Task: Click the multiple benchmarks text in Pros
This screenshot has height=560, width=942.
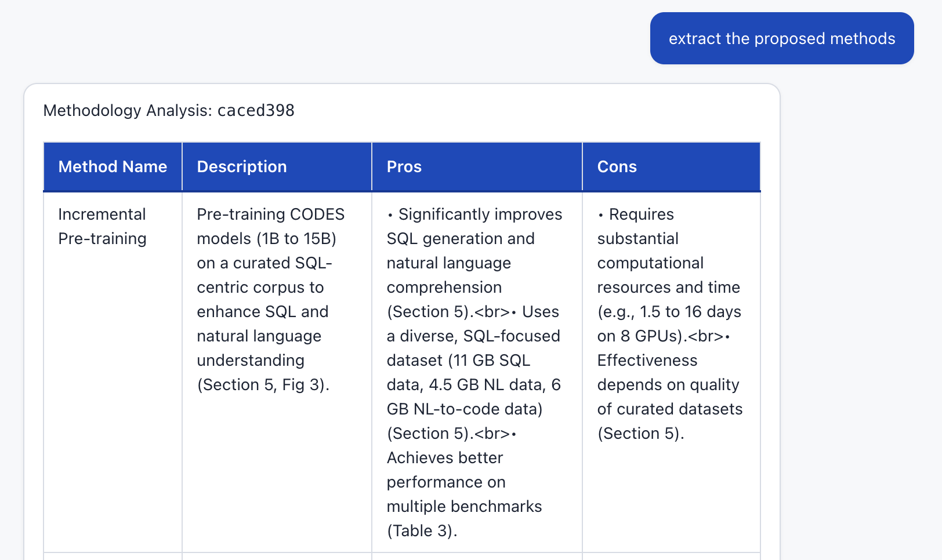Action: tap(464, 506)
